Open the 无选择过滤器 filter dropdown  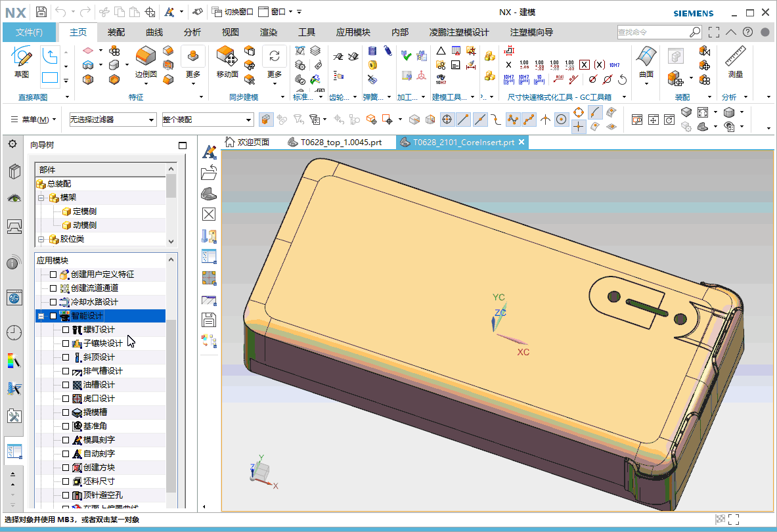click(114, 120)
